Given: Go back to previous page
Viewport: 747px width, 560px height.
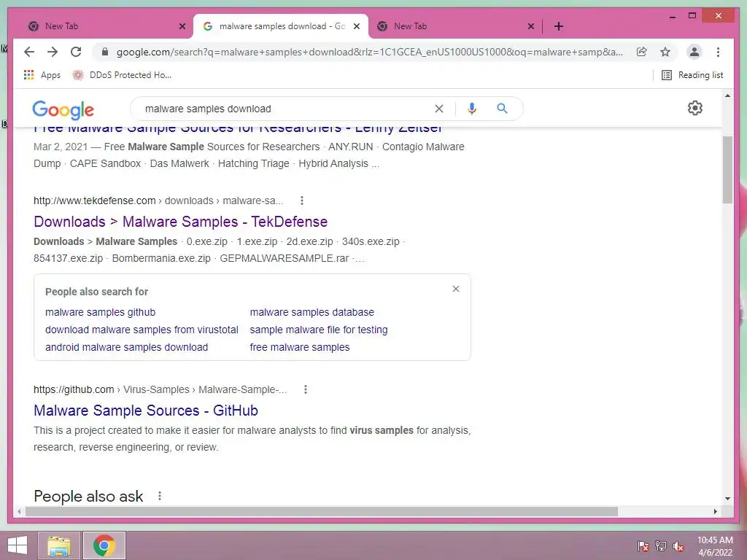Looking at the screenshot, I should [x=29, y=52].
